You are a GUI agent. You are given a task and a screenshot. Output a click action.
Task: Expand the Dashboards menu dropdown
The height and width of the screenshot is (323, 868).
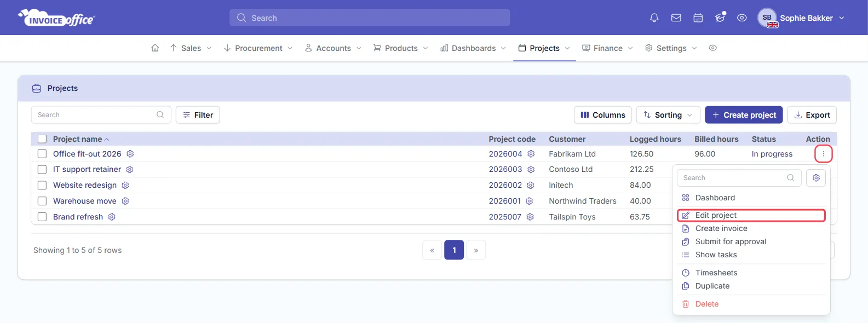pos(473,48)
